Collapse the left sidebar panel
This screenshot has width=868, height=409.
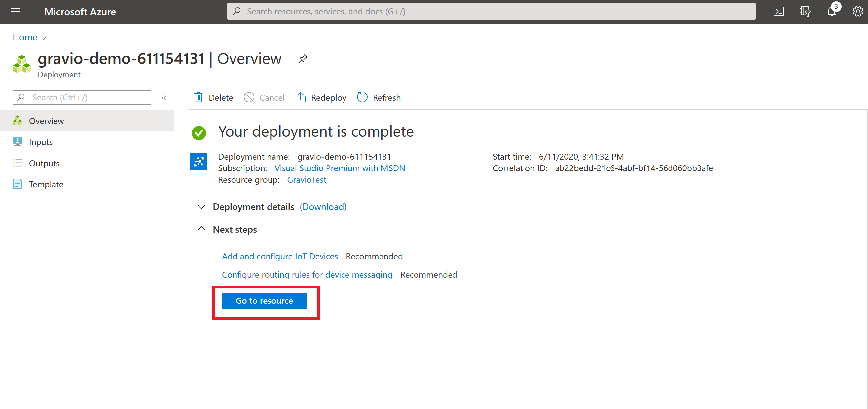tap(164, 98)
